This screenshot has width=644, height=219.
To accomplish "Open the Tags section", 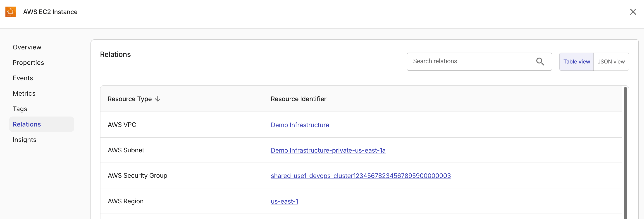I will click(20, 109).
